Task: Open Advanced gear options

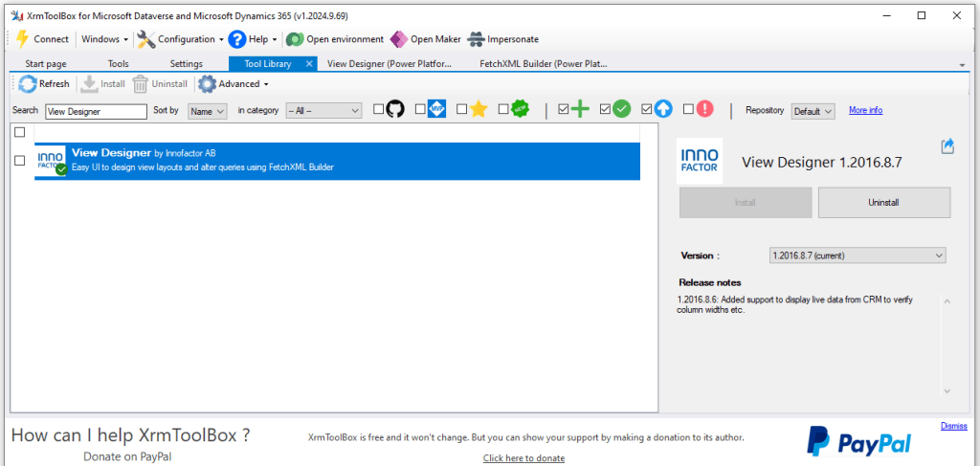Action: click(207, 84)
